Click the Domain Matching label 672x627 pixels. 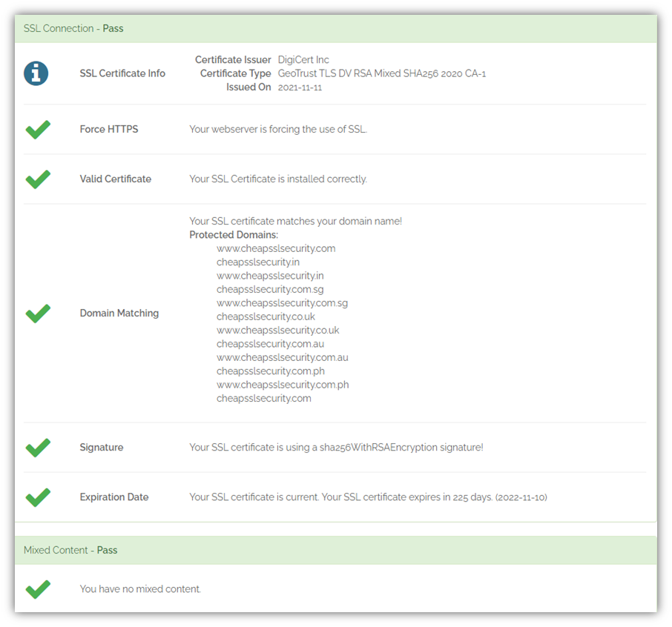119,313
